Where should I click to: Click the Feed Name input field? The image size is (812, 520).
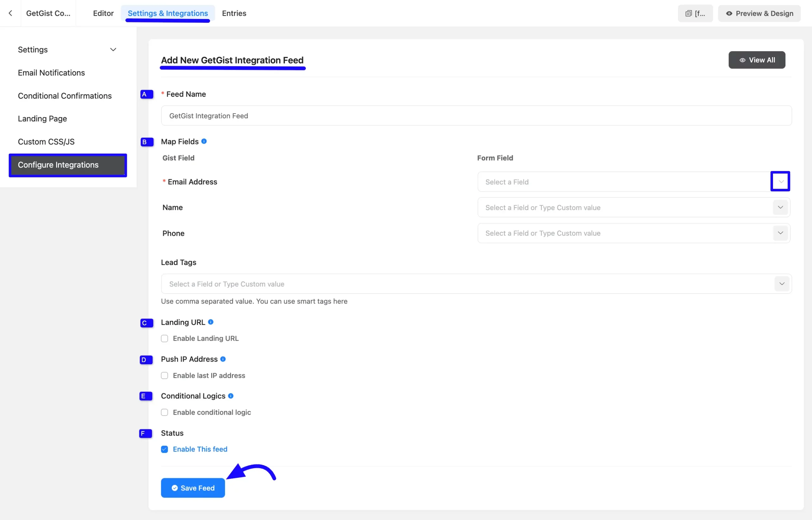(476, 116)
